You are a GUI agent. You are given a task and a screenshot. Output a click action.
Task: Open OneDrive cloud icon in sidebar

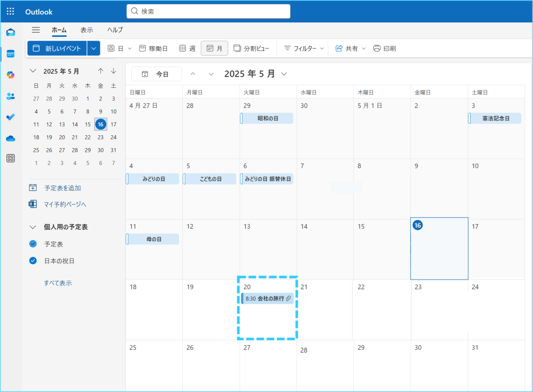click(10, 138)
